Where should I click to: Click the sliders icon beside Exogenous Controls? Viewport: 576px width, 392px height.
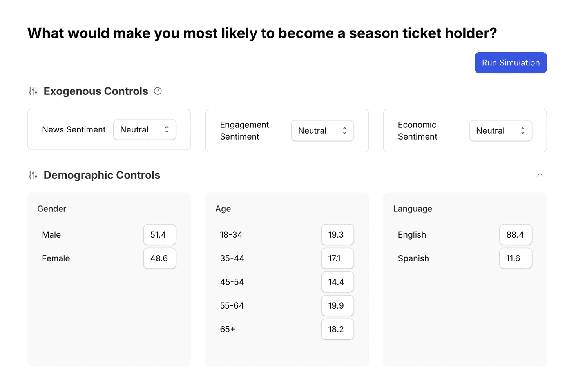[x=33, y=91]
